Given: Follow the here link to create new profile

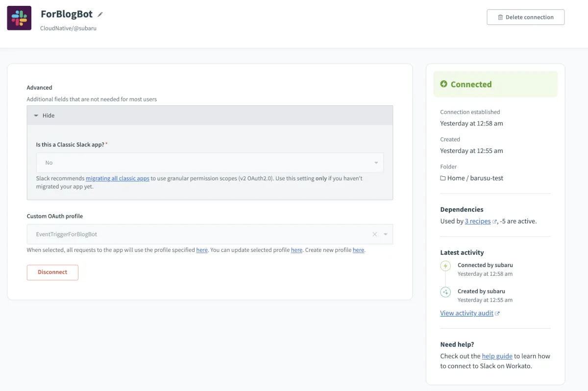Looking at the screenshot, I should 358,250.
